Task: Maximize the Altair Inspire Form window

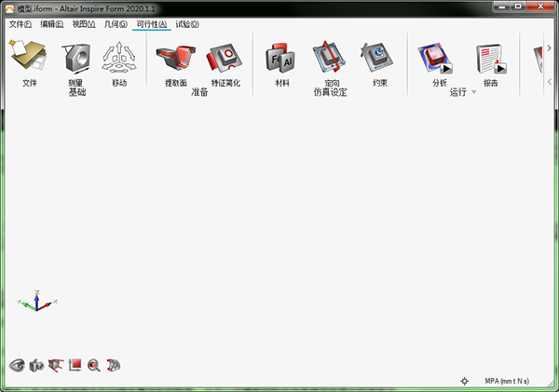Action: [518, 7]
